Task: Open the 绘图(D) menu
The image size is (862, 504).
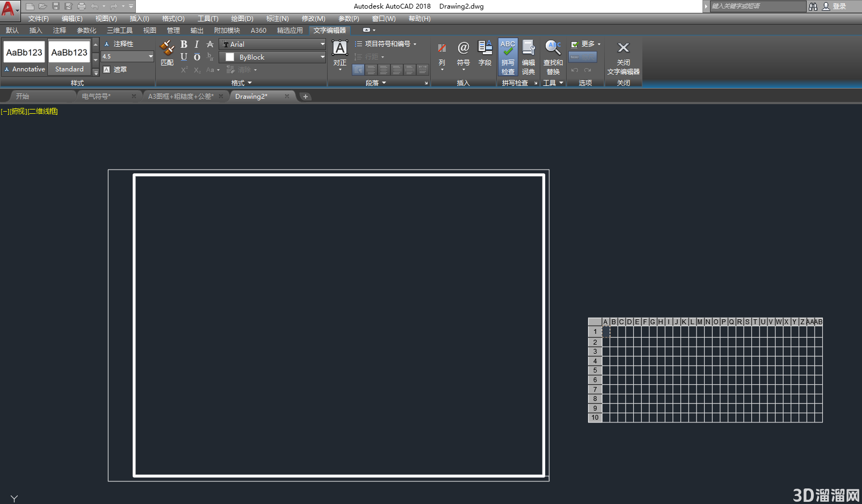Action: coord(242,19)
